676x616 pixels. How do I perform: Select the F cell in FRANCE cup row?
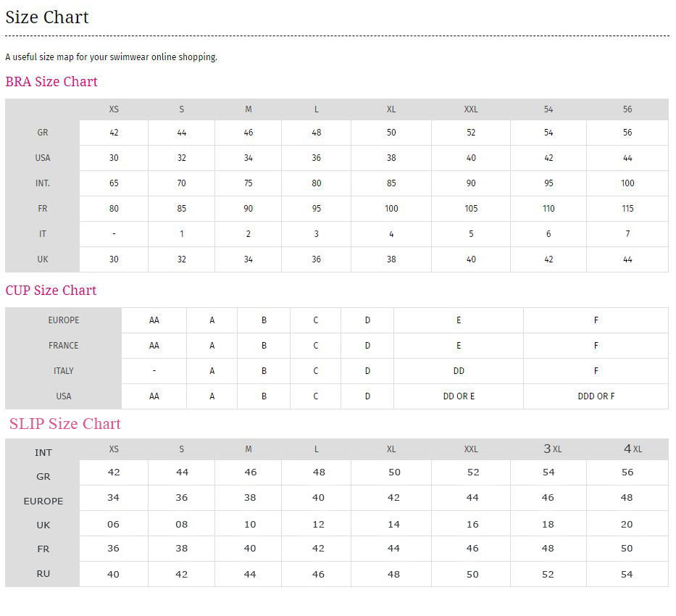[596, 345]
